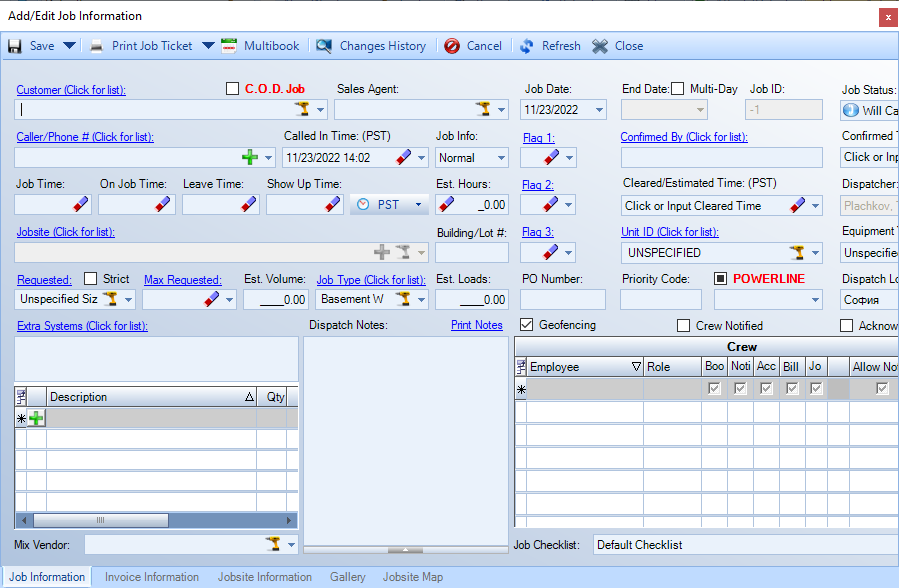
Task: Click the Close X toolbar icon
Action: 600,46
